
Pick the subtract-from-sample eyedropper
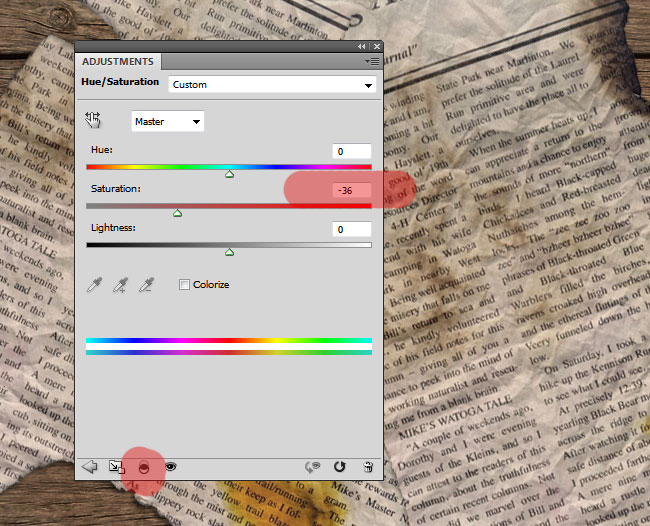tap(146, 285)
